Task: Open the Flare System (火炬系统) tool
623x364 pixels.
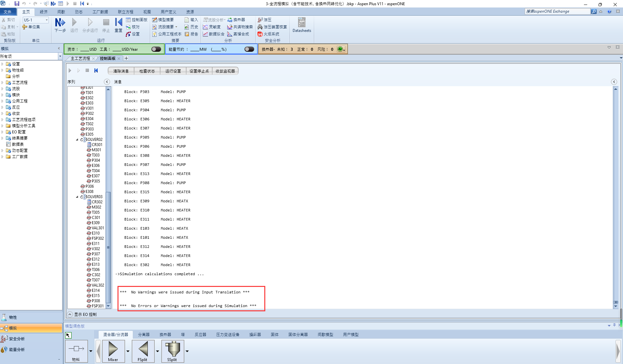Action: coord(269,34)
